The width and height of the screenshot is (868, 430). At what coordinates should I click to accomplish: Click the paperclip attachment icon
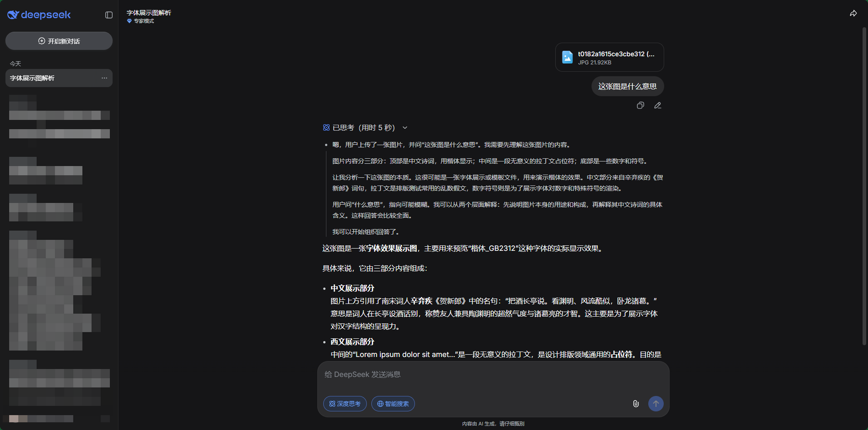[x=636, y=404]
